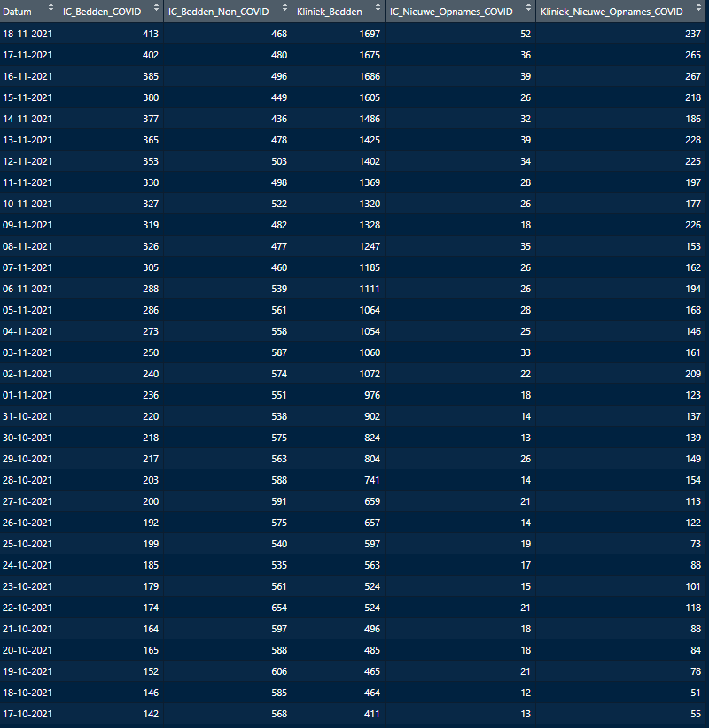Select IC_Bedden_Non_COVID value 522

tap(279, 204)
